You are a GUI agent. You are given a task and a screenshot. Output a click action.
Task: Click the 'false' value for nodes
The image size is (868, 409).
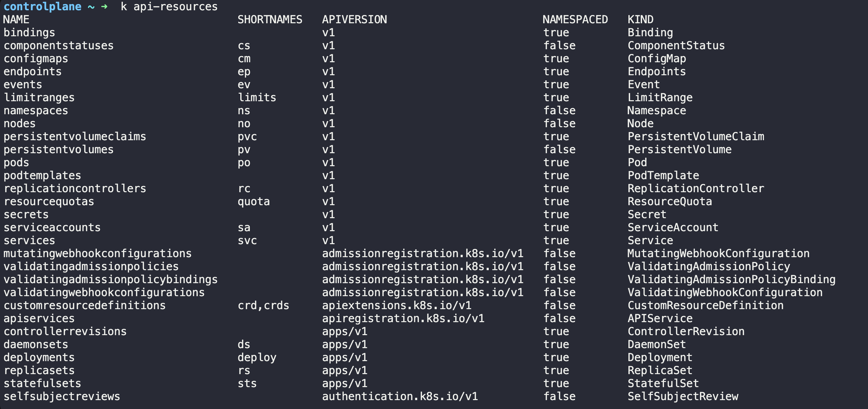point(560,123)
